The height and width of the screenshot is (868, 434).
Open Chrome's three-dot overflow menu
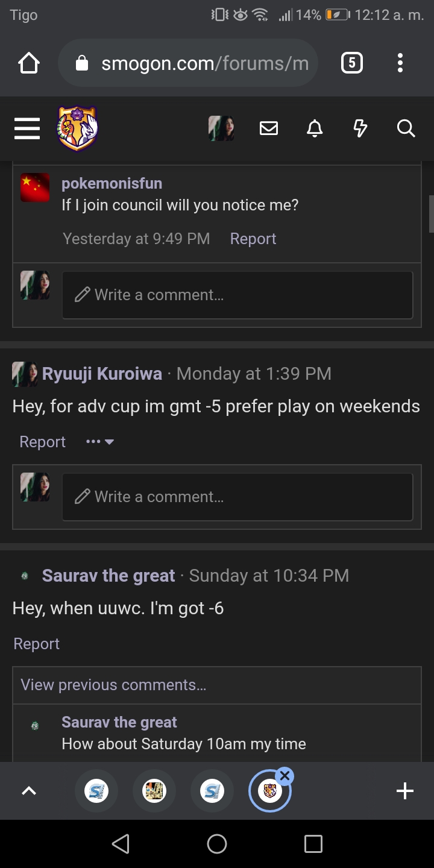point(400,62)
